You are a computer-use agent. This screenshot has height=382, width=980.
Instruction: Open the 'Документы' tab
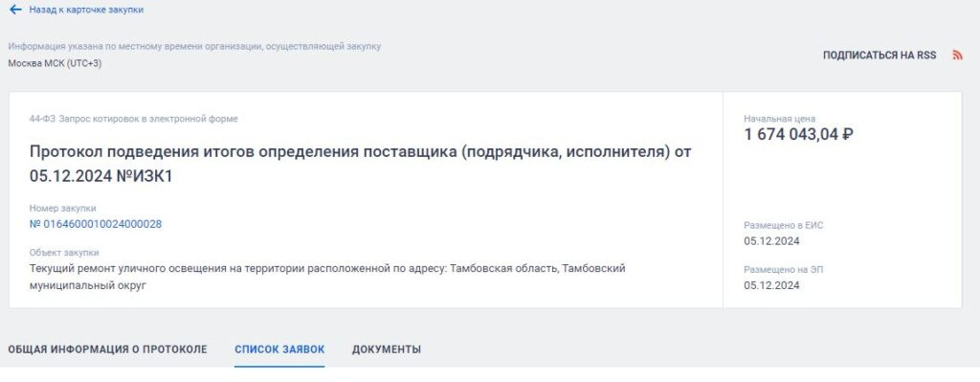387,349
